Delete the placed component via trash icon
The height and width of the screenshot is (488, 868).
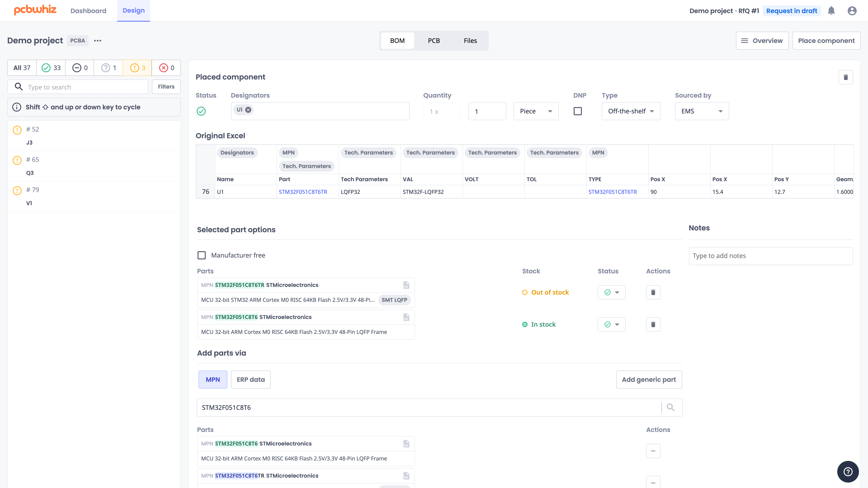click(x=845, y=77)
